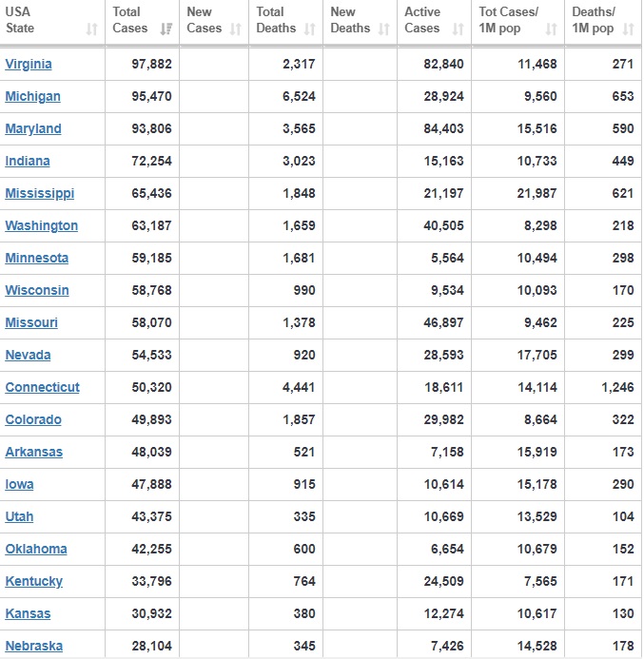Visit the Nebraska state page
Screen dimensions: 644x659
(x=34, y=647)
